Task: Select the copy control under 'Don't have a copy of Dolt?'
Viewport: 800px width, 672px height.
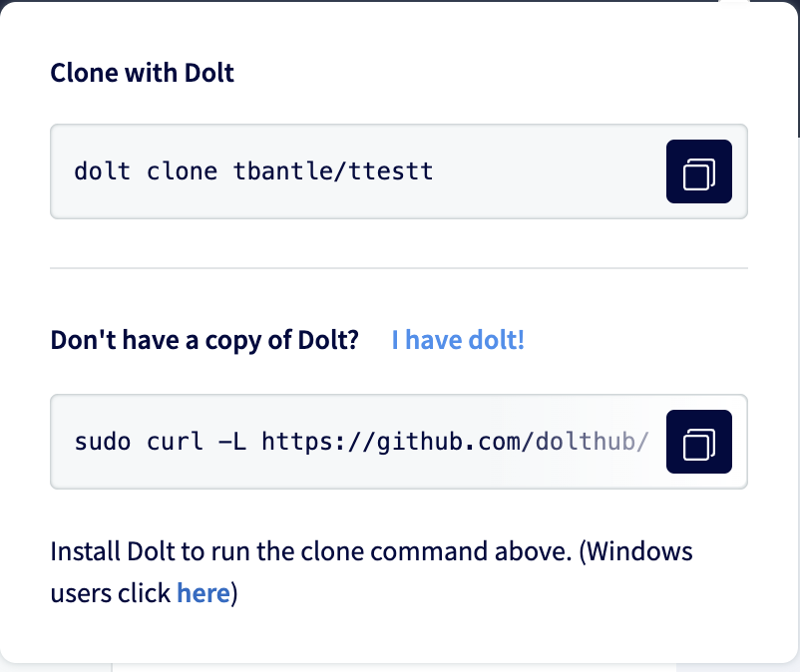Action: coord(698,441)
